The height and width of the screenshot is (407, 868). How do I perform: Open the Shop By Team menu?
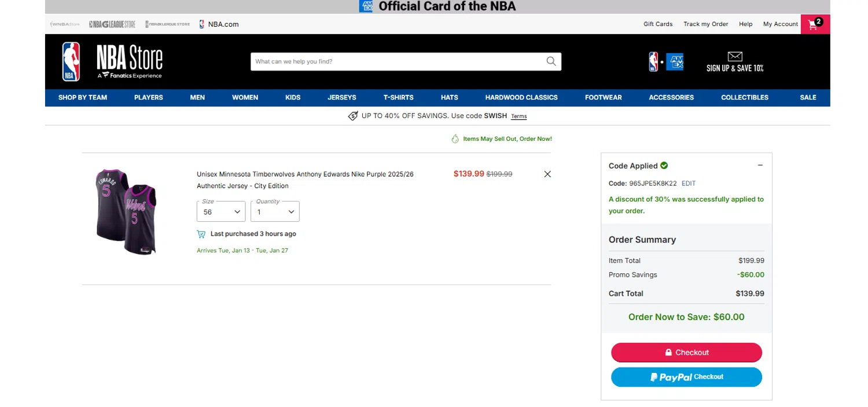coord(83,97)
